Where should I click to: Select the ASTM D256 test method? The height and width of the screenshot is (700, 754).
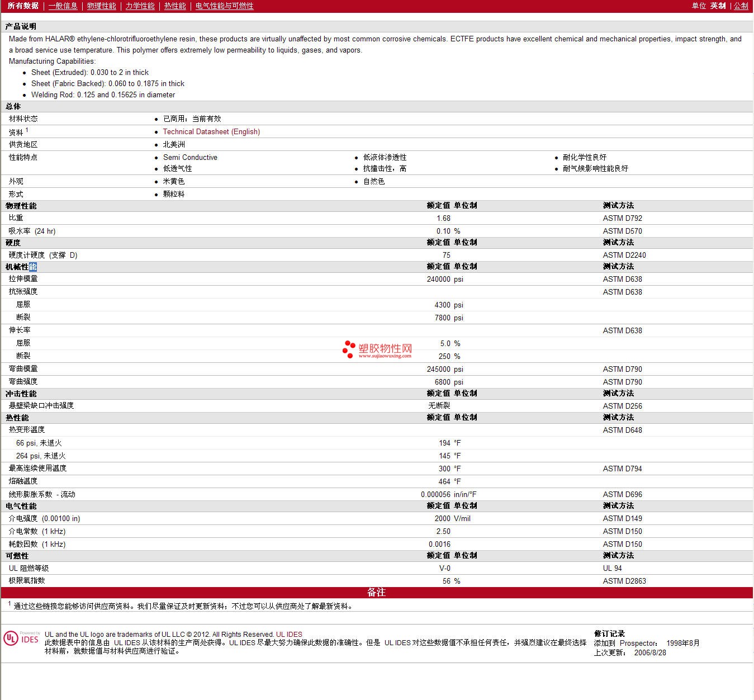pyautogui.click(x=622, y=406)
